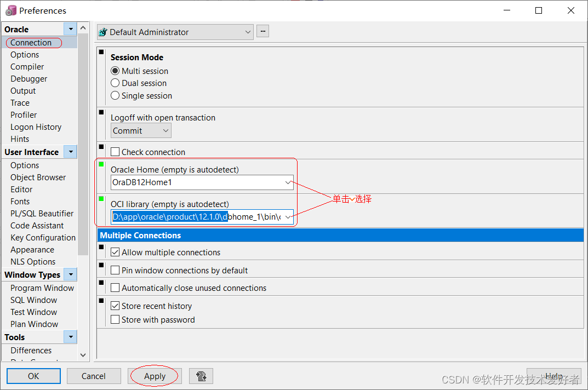Open the SQL Window preferences
Viewport: 588px width, 390px height.
tap(34, 300)
